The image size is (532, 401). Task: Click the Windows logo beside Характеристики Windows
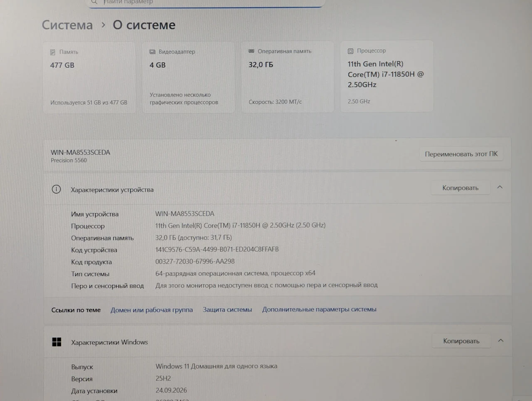coord(57,342)
